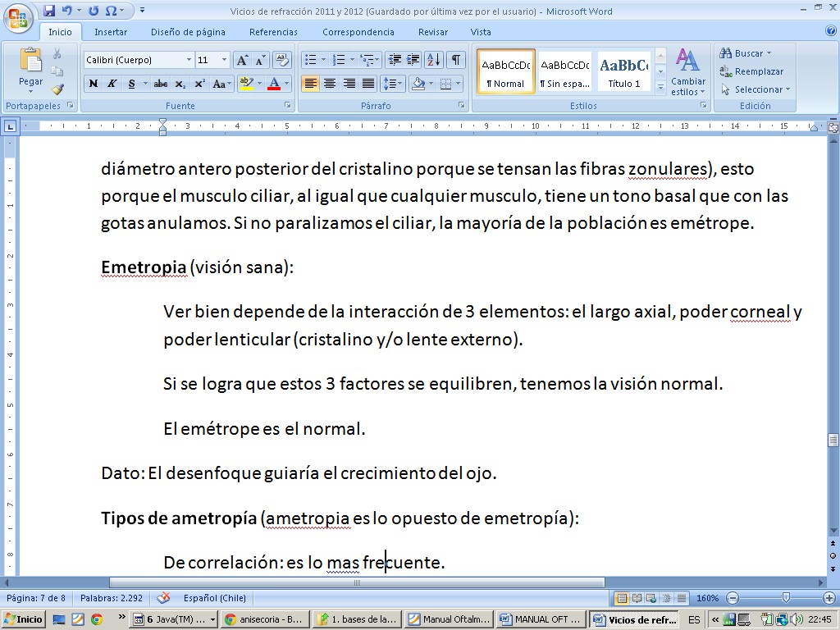Click the Copy Format paintbrush icon
The width and height of the screenshot is (840, 630).
(57, 89)
